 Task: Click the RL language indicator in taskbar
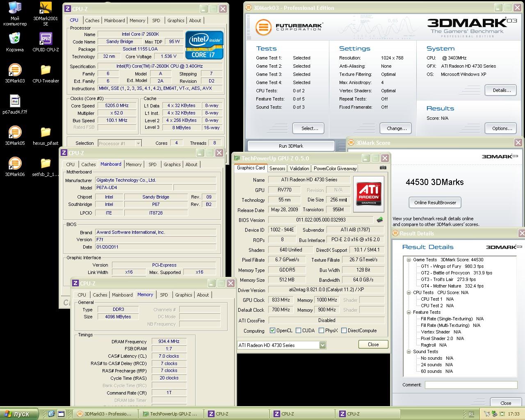[x=471, y=414]
